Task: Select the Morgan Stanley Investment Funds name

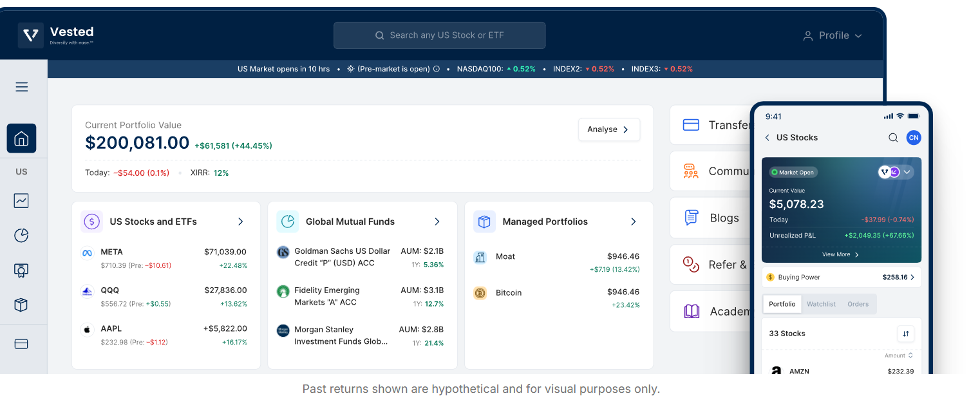Action: point(341,336)
